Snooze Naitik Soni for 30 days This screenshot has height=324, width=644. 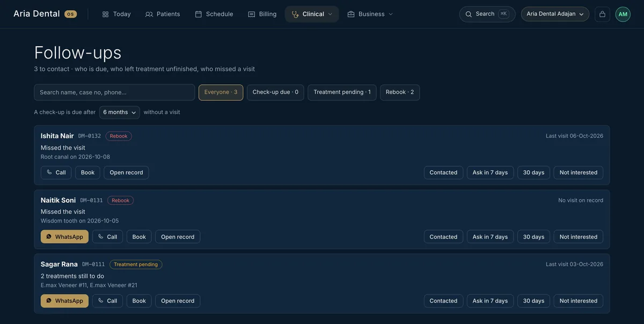(533, 237)
